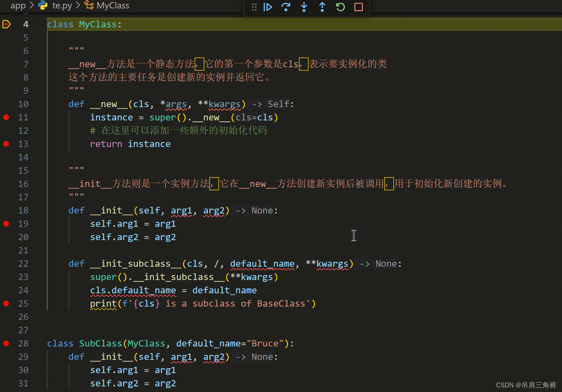The image size is (562, 392).
Task: Click the execution marker on line 4
Action: [x=6, y=24]
